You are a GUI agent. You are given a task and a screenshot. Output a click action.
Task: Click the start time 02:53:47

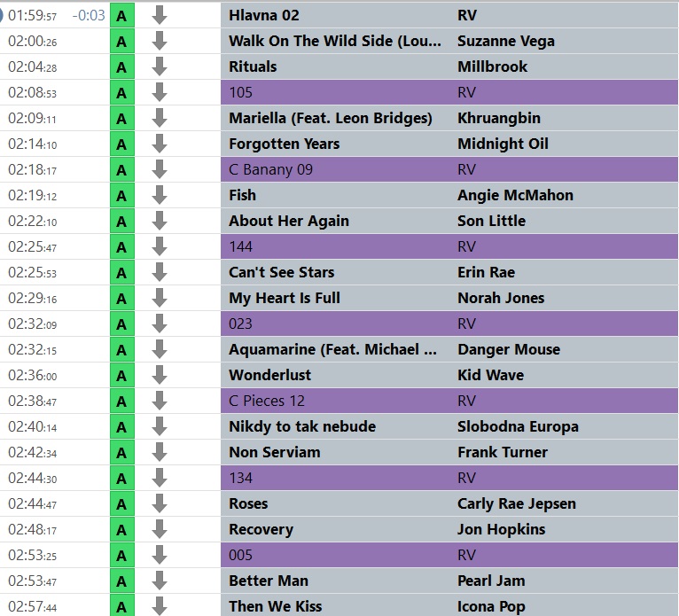point(33,581)
